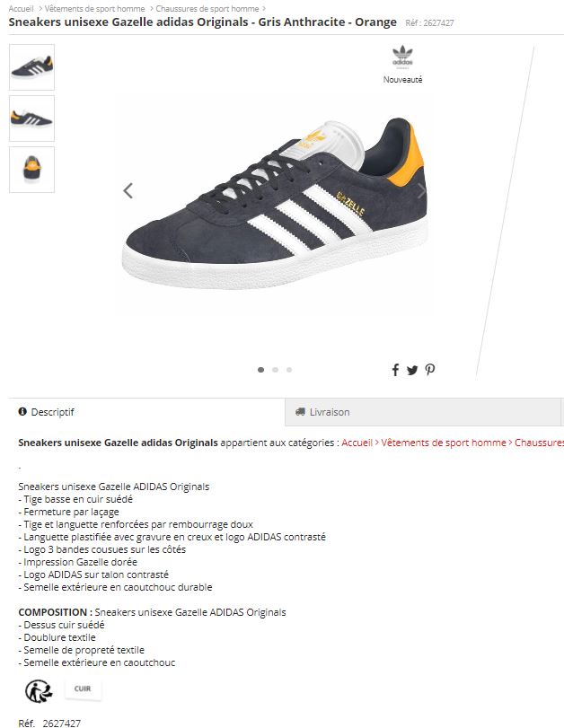Viewport: 564px width, 728px height.
Task: Open red Vêtements de sport homme link
Action: click(444, 443)
